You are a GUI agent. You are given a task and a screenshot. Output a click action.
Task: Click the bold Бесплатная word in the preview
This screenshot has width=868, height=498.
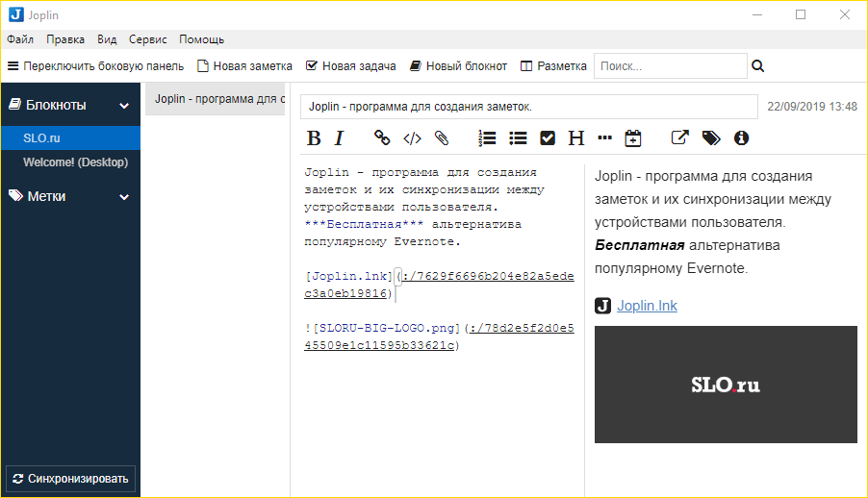coord(639,245)
